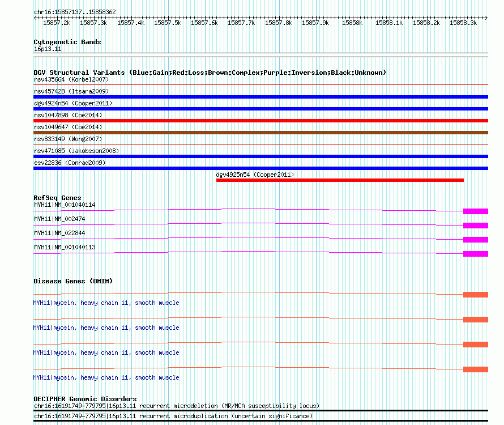This screenshot has height=425, width=504.
Task: Click the 15857.5k ruler tick label
Action: click(x=168, y=23)
